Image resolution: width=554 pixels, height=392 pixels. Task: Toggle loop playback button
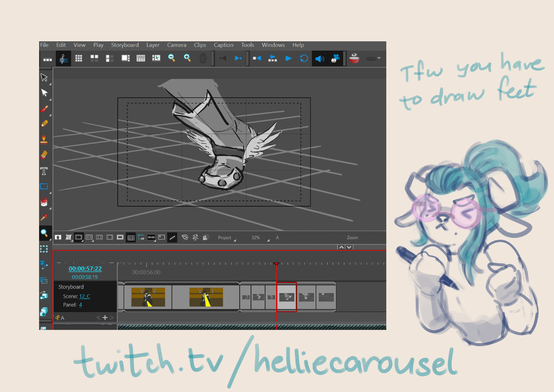tap(304, 58)
